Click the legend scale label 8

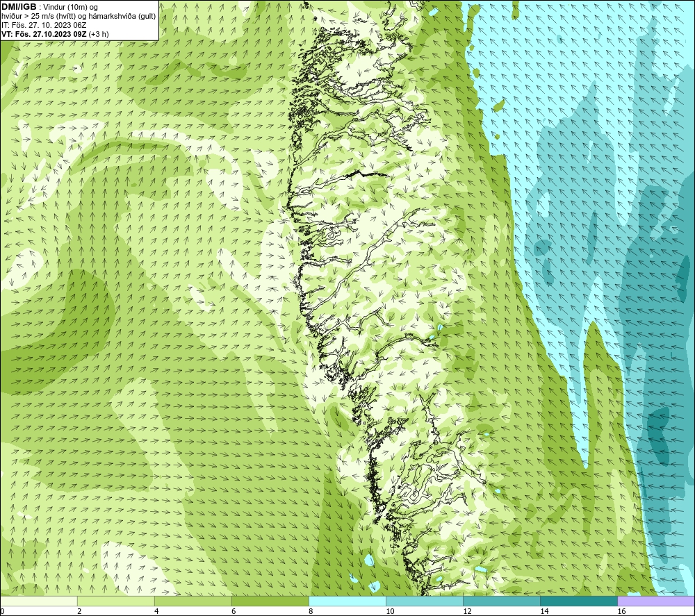311,612
